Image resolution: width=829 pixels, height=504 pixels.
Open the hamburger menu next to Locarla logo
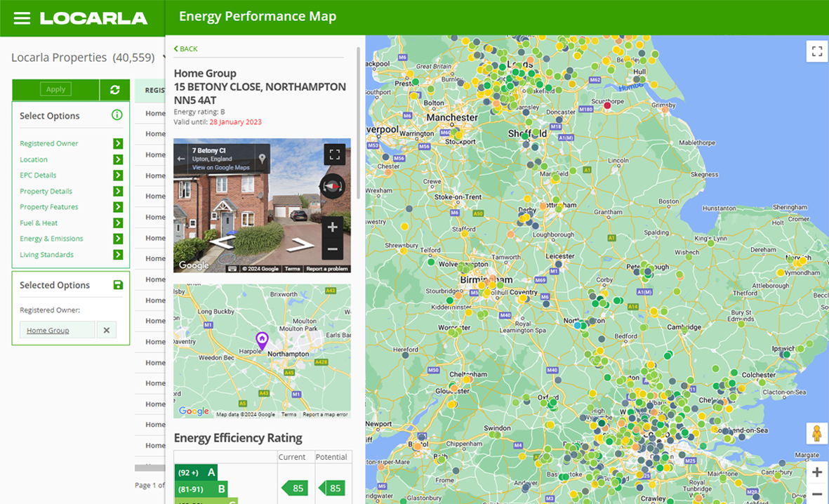coord(22,18)
